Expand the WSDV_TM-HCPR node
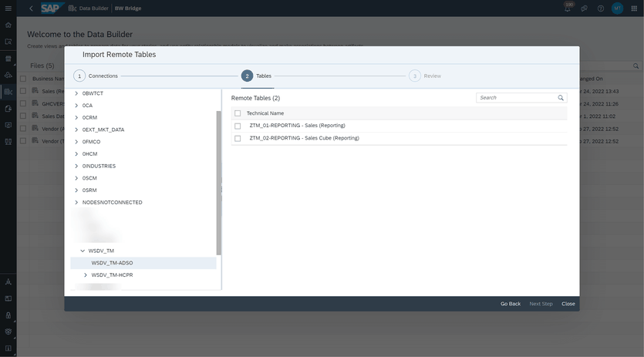 (x=86, y=274)
